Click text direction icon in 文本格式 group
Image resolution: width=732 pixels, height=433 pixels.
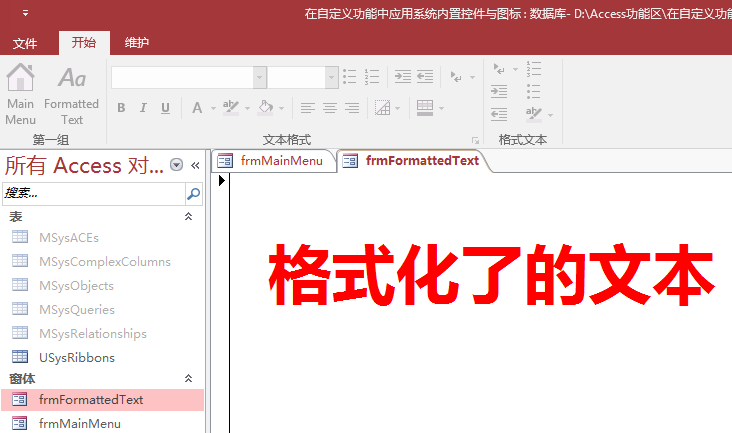point(456,77)
